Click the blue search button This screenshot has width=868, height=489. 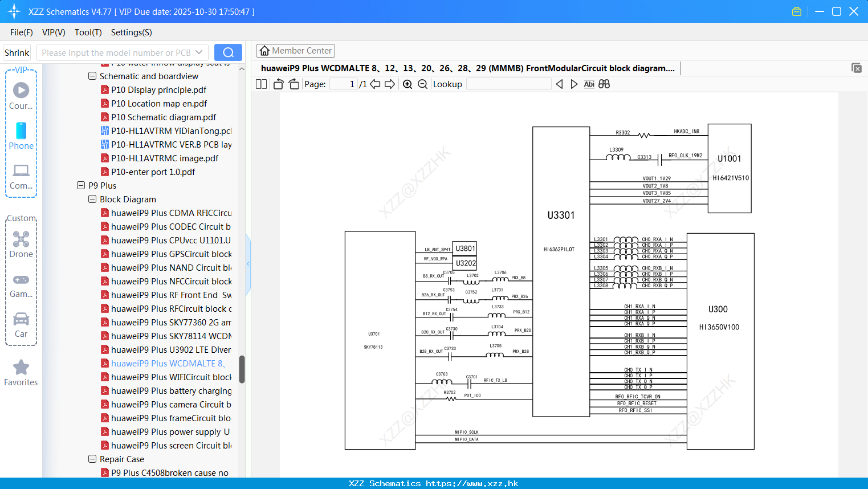click(x=228, y=52)
